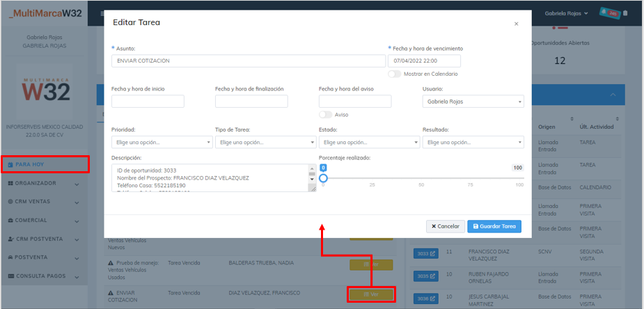Screen dimensions: 644x309
Task: Click the _MultiMarcaW32 brand header link
Action: coord(45,13)
